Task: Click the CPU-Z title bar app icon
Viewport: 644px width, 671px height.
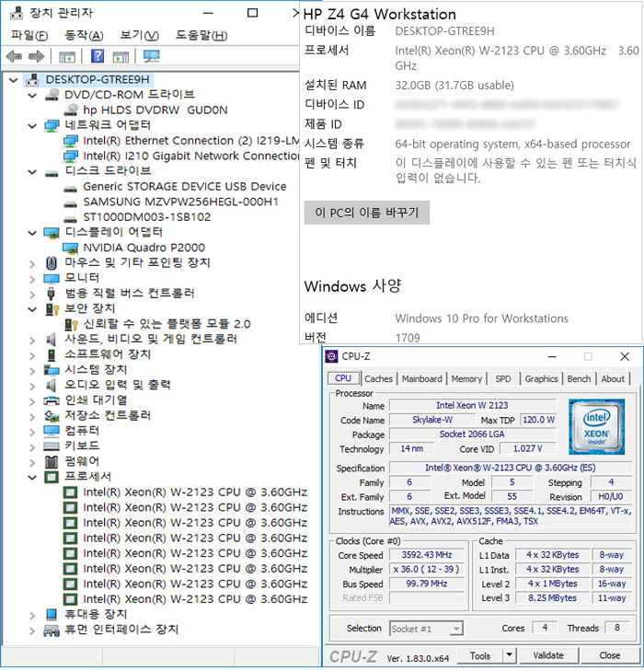Action: [x=331, y=356]
